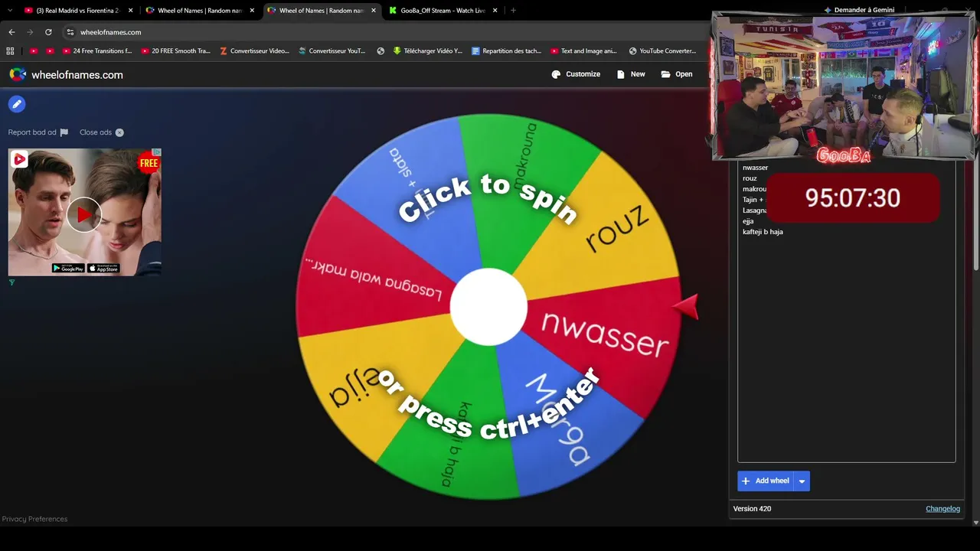
Task: Click the white center hub of the wheel
Action: pos(488,307)
